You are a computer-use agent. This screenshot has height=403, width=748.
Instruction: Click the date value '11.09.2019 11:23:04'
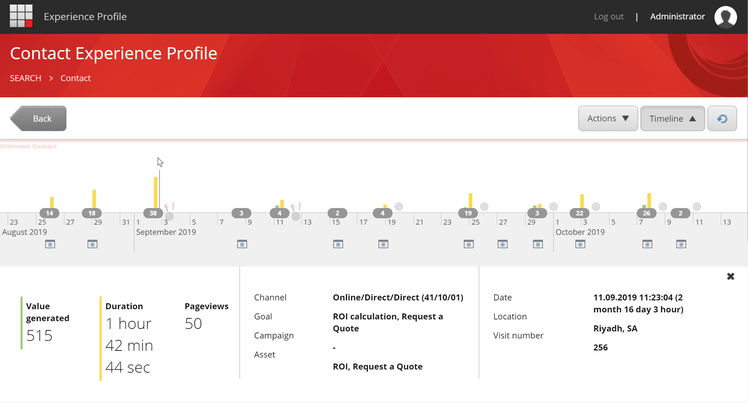tap(633, 298)
